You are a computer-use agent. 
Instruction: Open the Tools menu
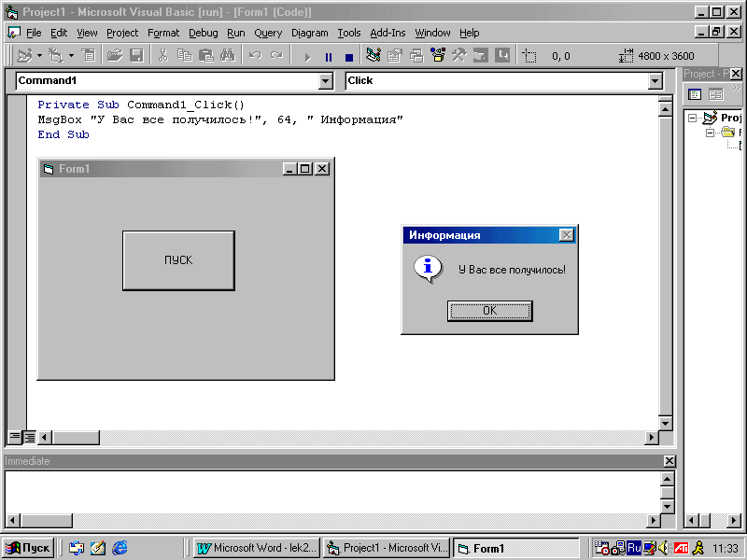coord(349,33)
